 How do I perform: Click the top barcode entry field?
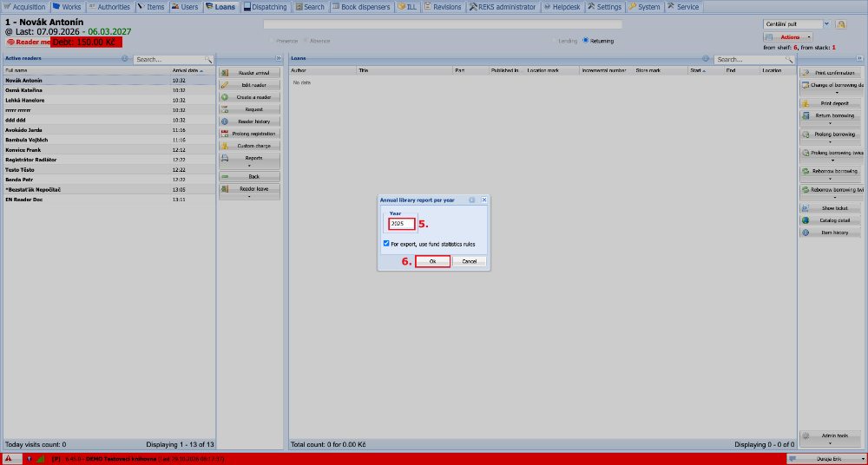(443, 24)
